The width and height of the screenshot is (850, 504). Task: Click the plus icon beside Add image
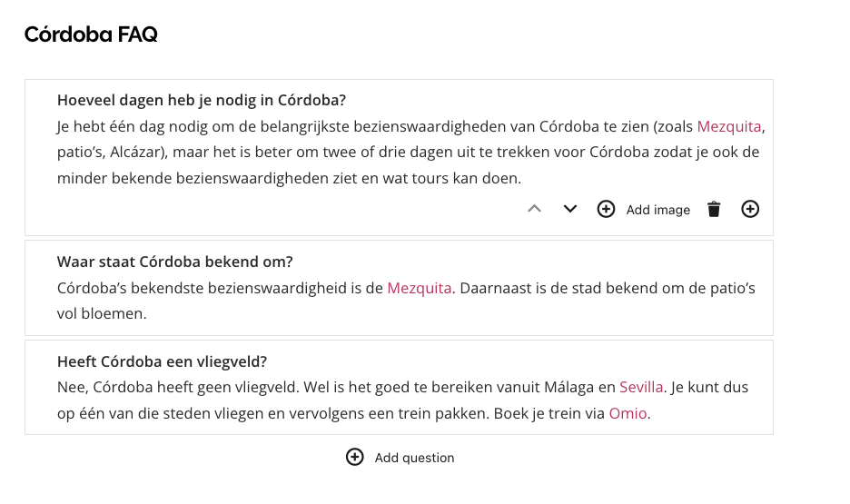click(x=606, y=209)
